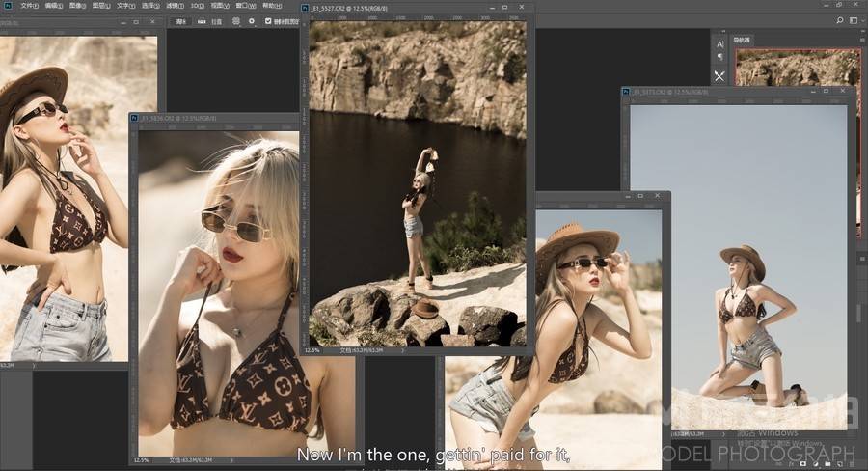Open the 3D(D) menu
Viewport: 868px width, 471px height.
197,6
